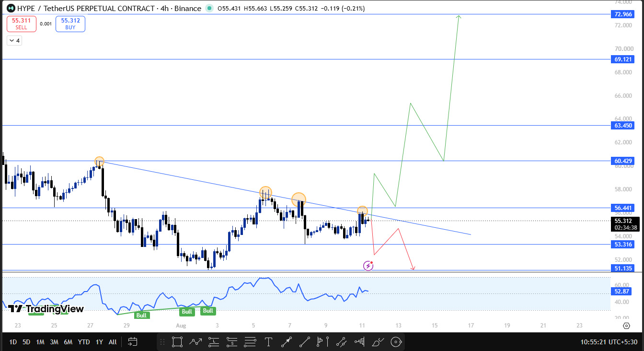The width and height of the screenshot is (644, 351).
Task: Click the 55.311 SELL button
Action: 22,24
